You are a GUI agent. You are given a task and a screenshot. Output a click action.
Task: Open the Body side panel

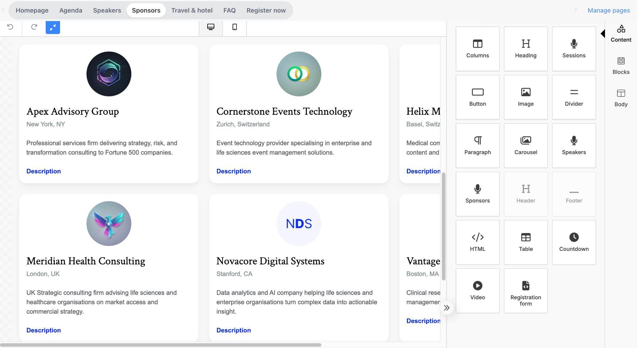(x=621, y=98)
